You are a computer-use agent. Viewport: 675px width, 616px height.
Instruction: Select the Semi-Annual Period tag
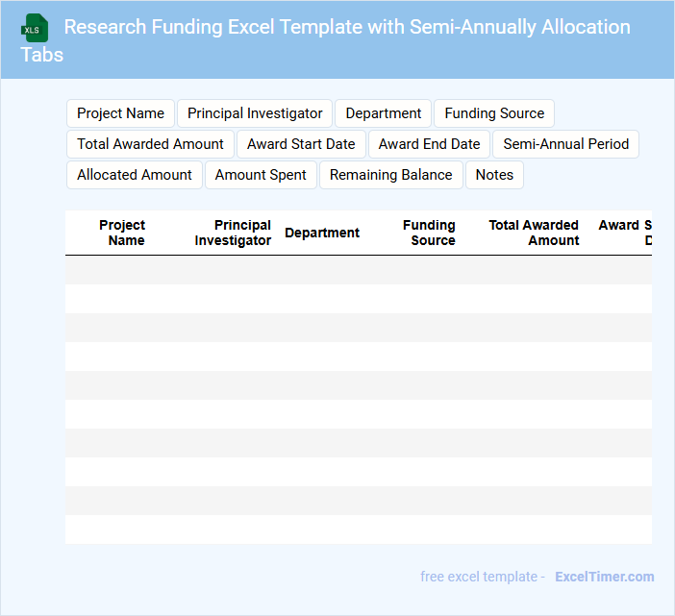click(x=565, y=144)
